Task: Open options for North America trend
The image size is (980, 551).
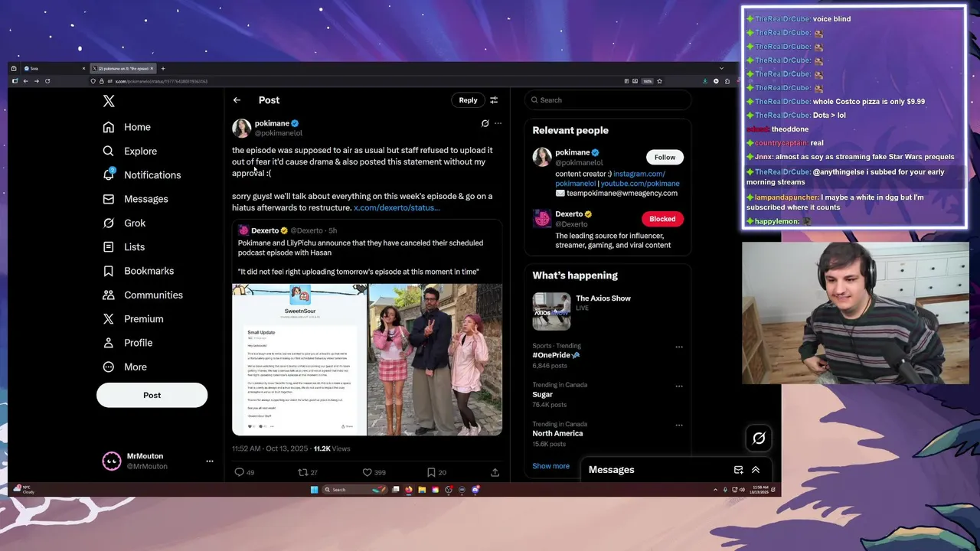Action: tap(678, 425)
